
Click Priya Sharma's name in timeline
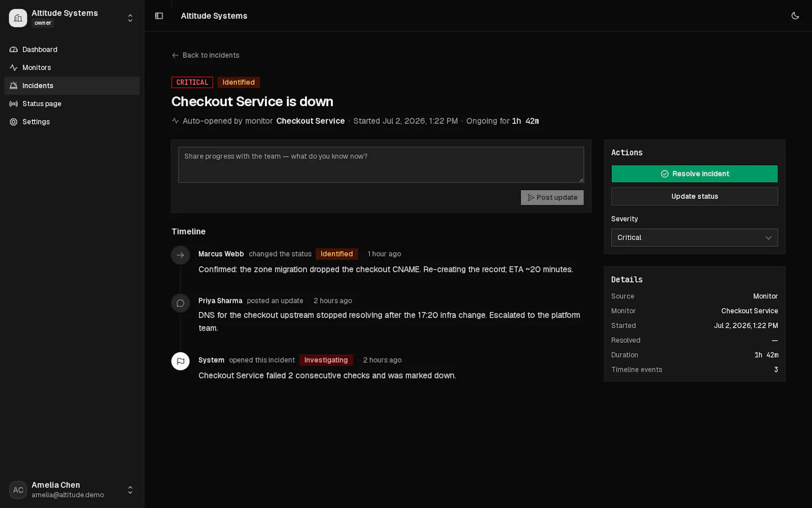click(x=220, y=301)
